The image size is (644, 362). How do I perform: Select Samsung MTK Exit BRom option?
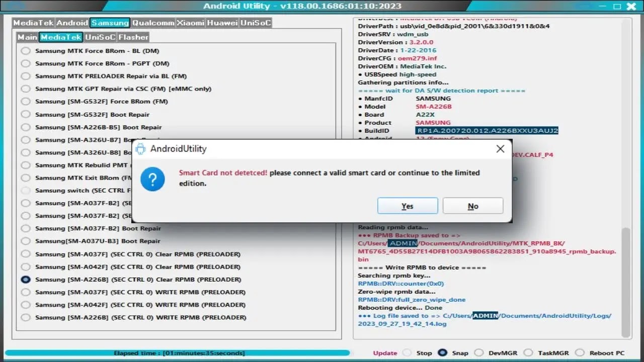click(25, 177)
